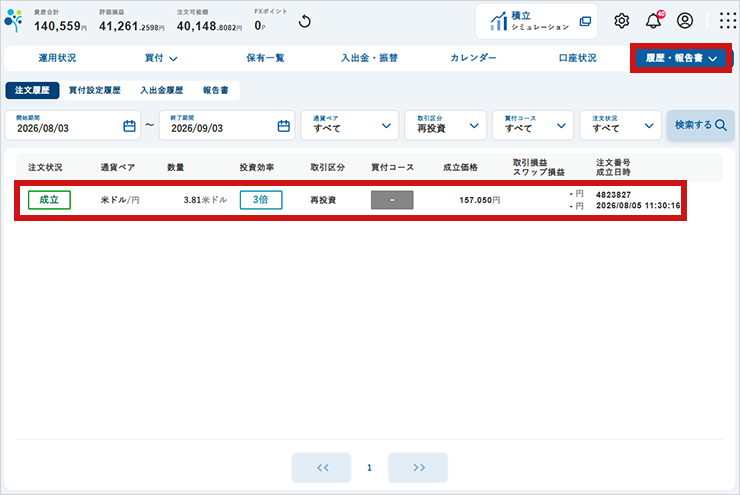This screenshot has width=740, height=495.
Task: Expand the 履歴・報告書 menu
Action: coord(681,58)
